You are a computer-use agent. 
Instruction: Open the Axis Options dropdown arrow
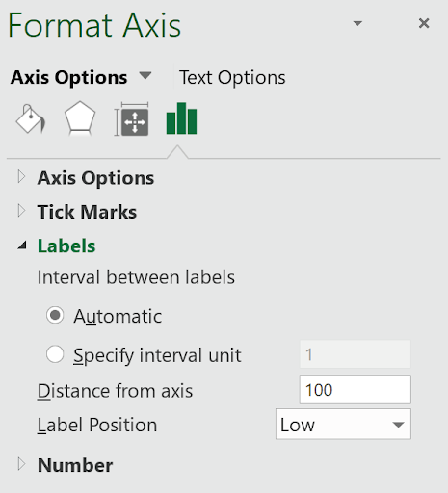(x=145, y=76)
